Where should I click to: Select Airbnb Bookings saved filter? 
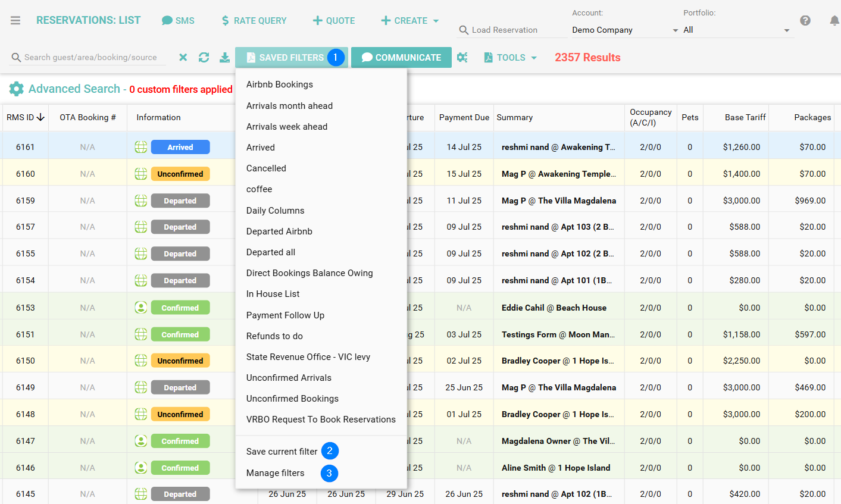(280, 84)
